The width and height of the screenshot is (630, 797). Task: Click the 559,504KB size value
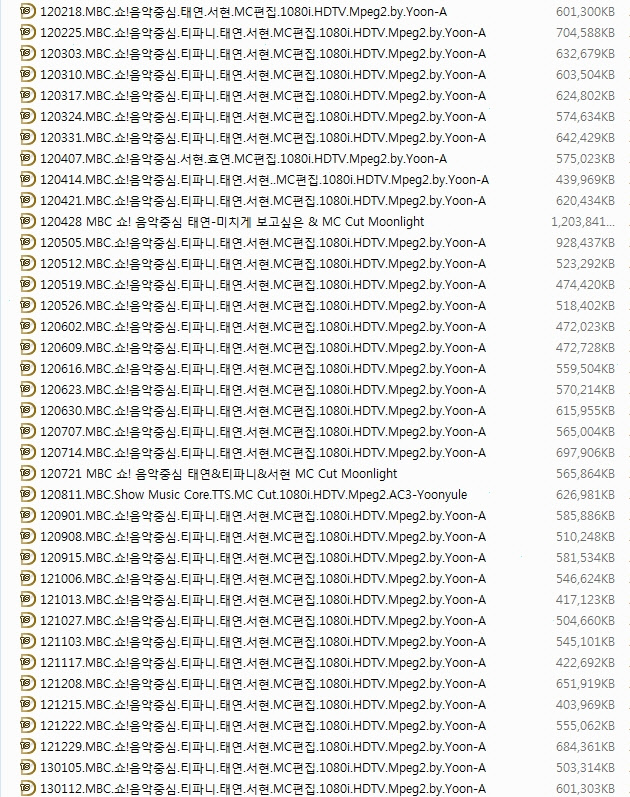point(585,369)
